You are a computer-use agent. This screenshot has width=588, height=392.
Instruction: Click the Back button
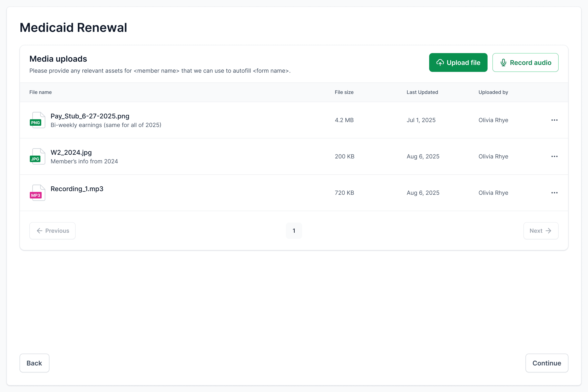pyautogui.click(x=34, y=363)
